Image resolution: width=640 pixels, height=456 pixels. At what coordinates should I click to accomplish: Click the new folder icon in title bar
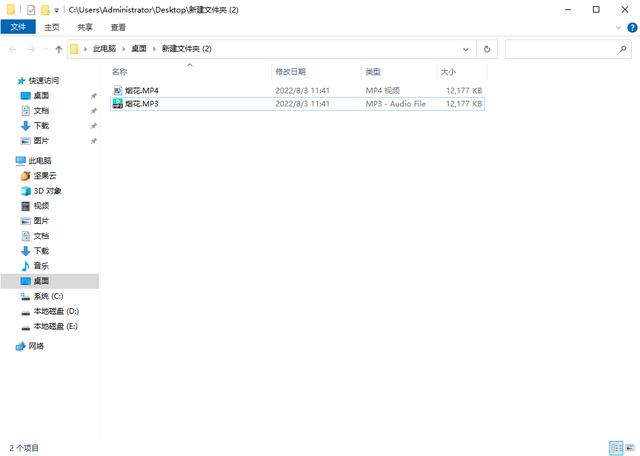(45, 9)
